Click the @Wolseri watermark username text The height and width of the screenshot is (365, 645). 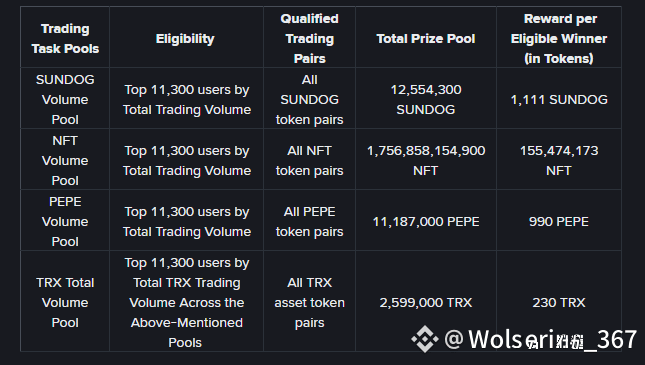[541, 339]
